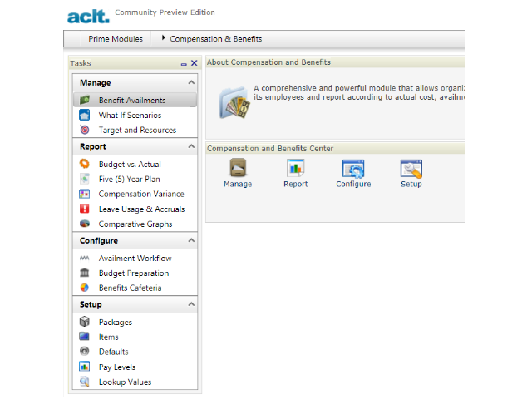
Task: Click the Comparative Graphs pie icon
Action: (85, 224)
